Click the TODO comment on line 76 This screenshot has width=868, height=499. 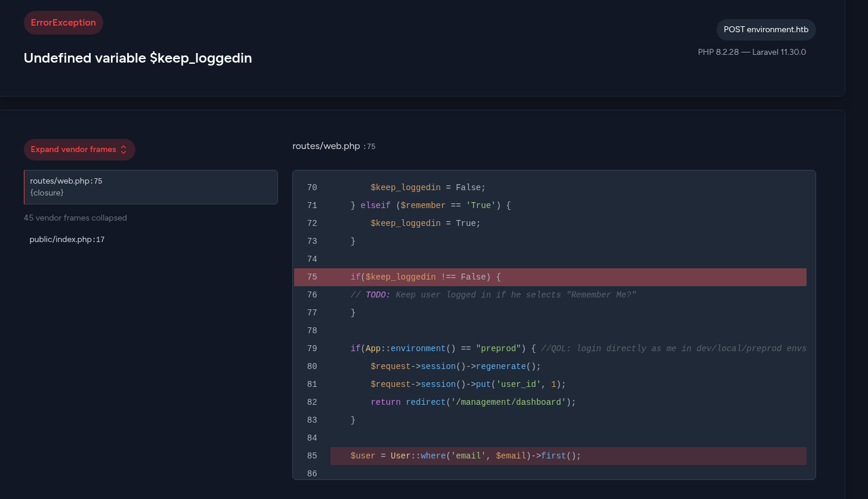point(493,295)
